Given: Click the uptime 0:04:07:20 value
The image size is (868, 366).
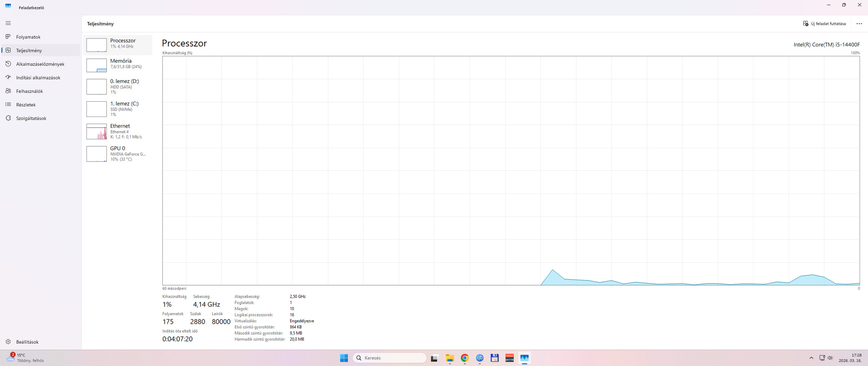Looking at the screenshot, I should (177, 339).
